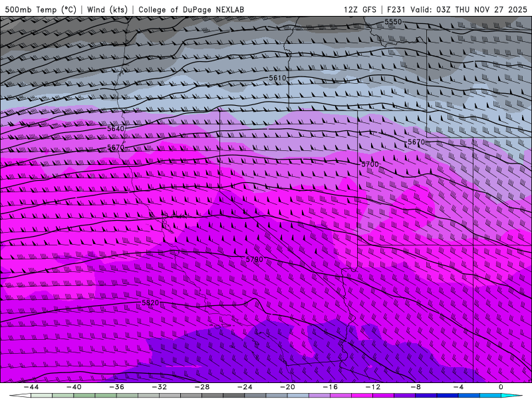
Task: Click the 0 color scale label
Action: tap(501, 387)
